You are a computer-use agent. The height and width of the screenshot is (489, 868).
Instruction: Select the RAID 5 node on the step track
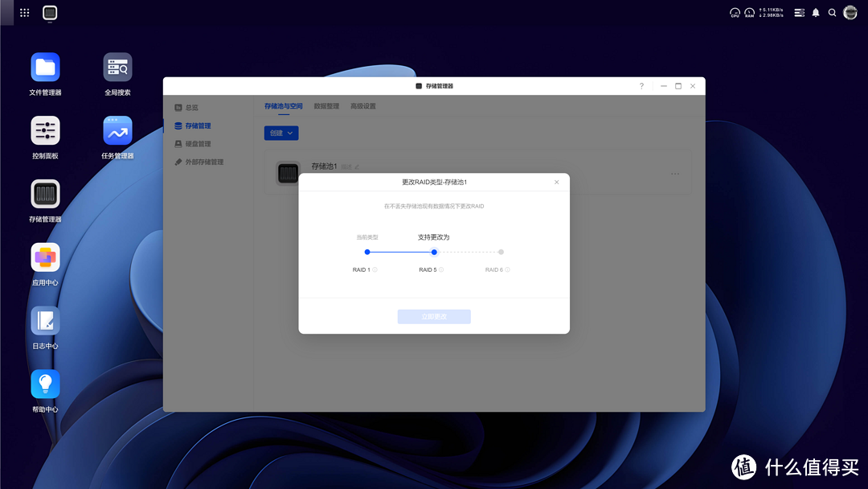[x=434, y=253]
